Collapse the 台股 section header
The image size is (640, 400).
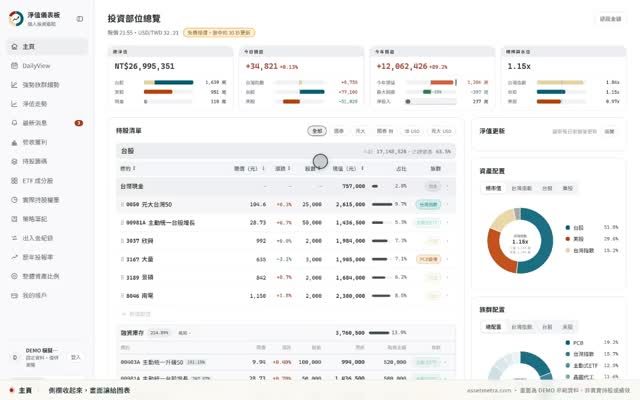pyautogui.click(x=286, y=151)
